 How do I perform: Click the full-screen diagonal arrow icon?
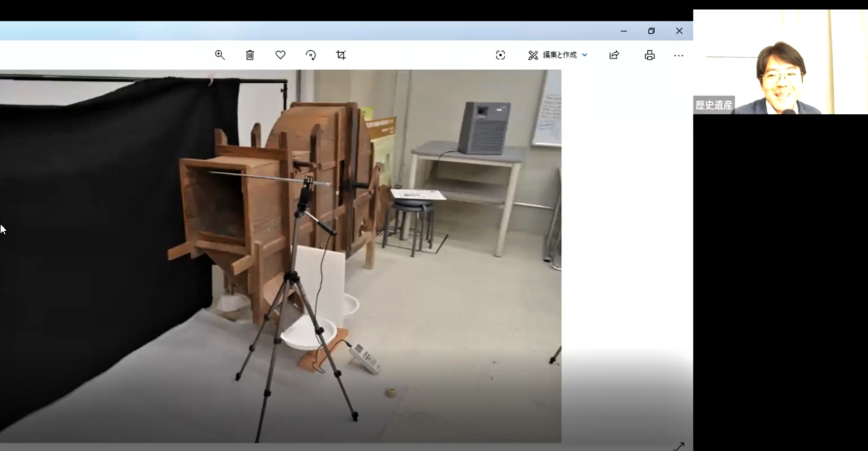(678, 447)
